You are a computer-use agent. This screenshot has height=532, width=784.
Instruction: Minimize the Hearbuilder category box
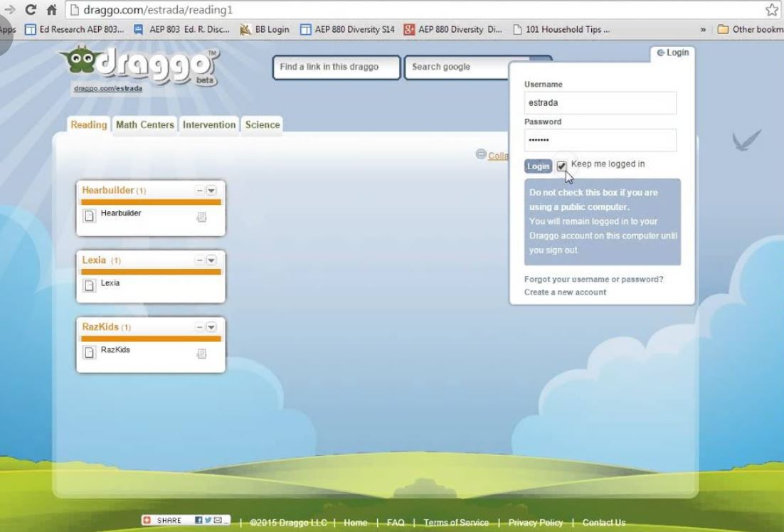pos(200,191)
